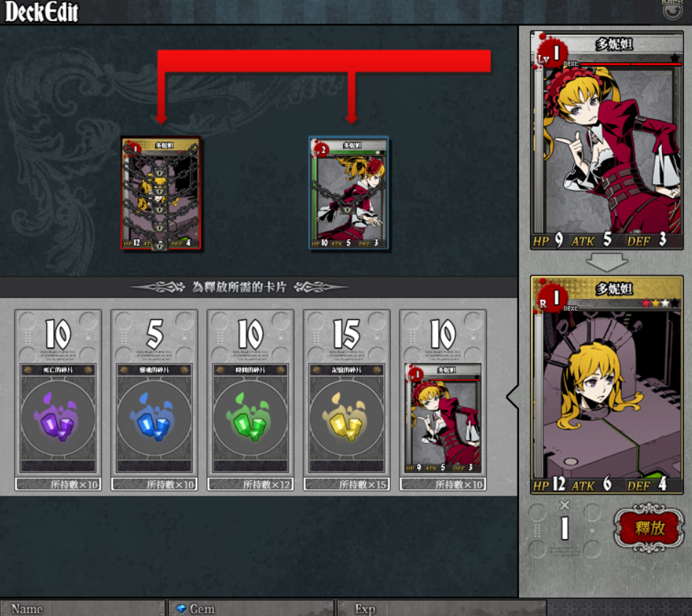Viewport: 692px width, 616px height.
Task: Click the blue Gem icon
Action: (x=181, y=609)
